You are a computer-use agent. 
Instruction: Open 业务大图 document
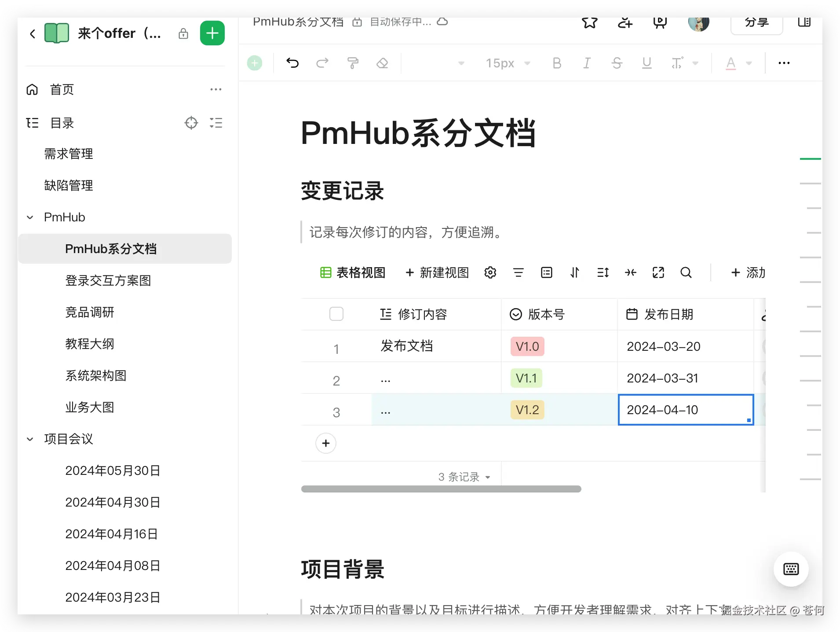90,407
